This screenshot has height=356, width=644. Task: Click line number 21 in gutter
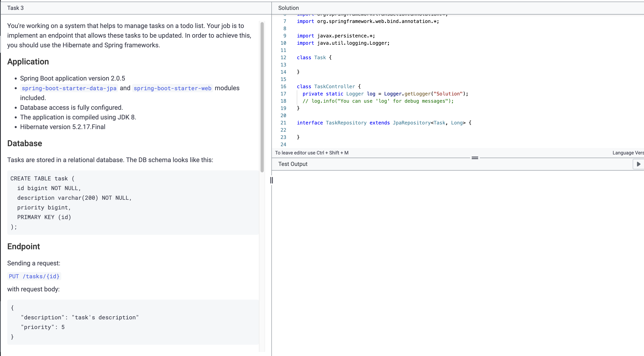tap(283, 123)
